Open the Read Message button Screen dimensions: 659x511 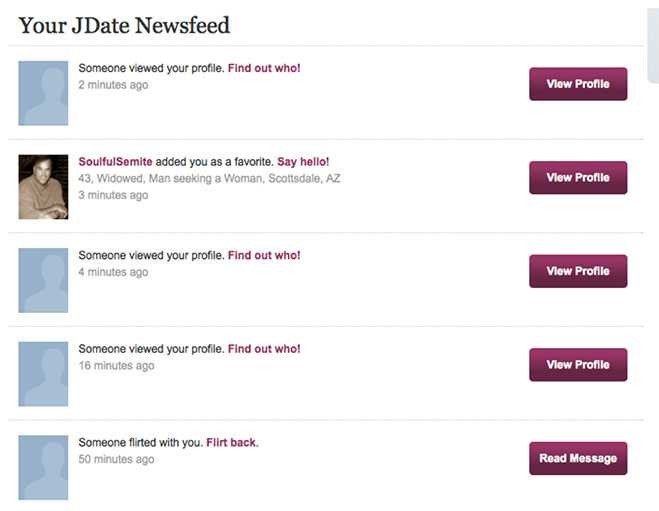point(578,458)
